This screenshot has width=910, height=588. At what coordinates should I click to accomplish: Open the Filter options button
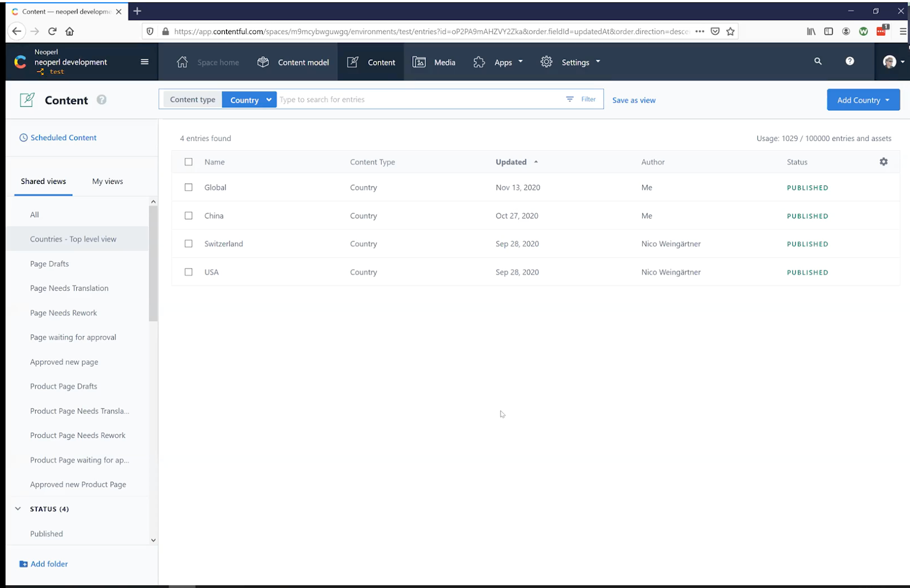pos(581,100)
